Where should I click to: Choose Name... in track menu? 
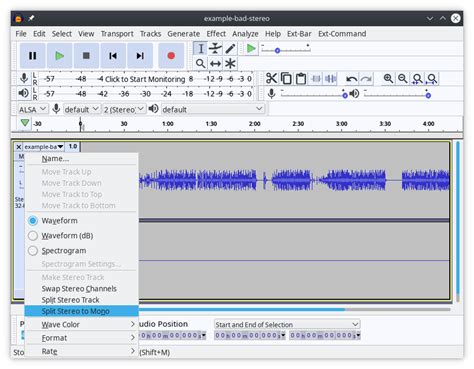pos(82,159)
